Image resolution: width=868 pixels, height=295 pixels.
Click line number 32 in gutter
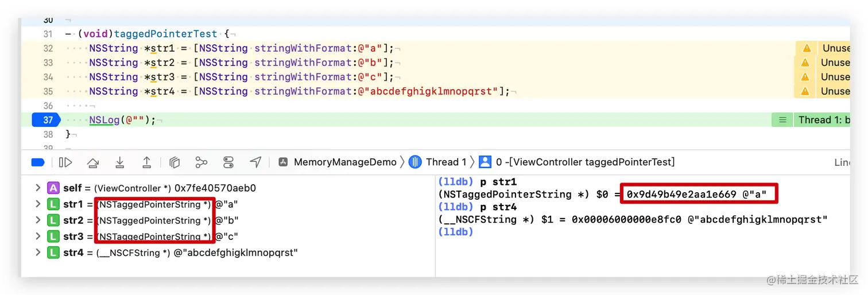48,48
